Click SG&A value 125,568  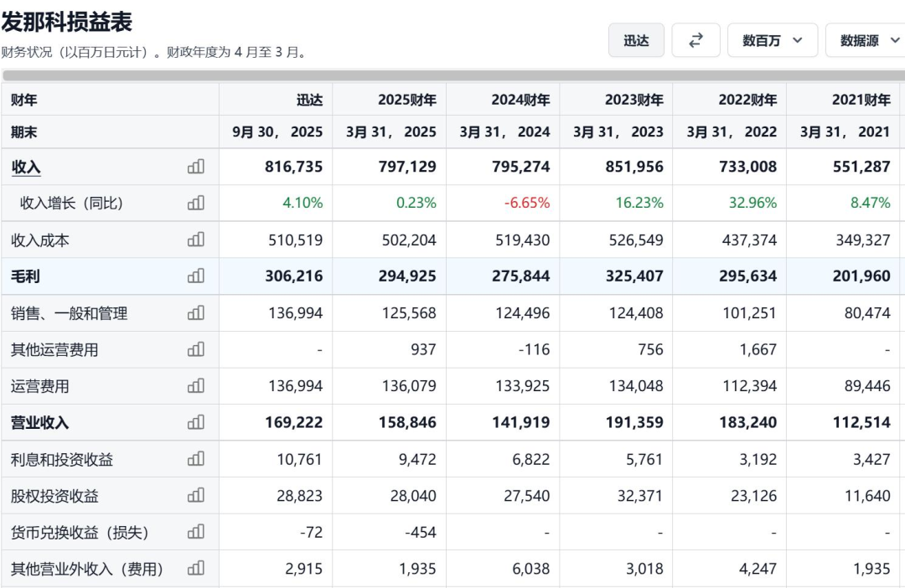(409, 312)
